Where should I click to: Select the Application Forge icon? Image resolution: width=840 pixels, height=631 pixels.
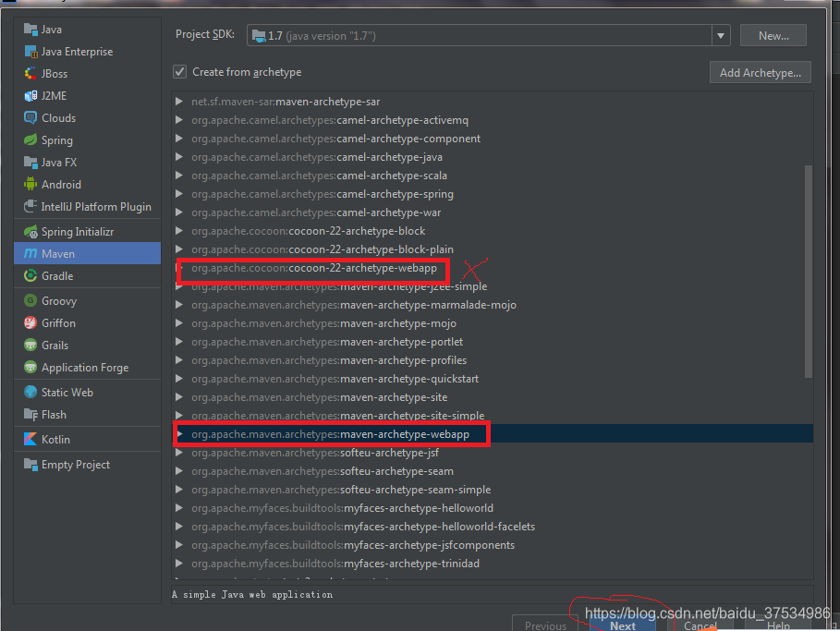click(x=30, y=368)
